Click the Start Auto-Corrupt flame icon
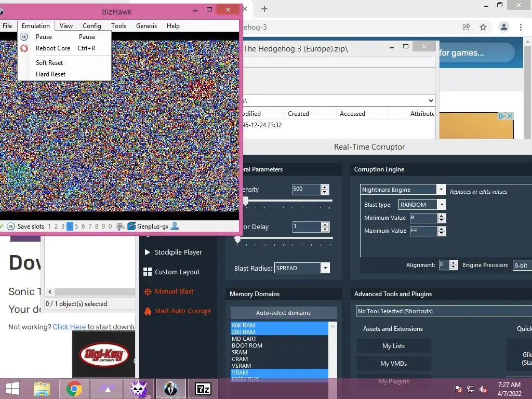Screen dimensions: 532x399 click(148, 311)
